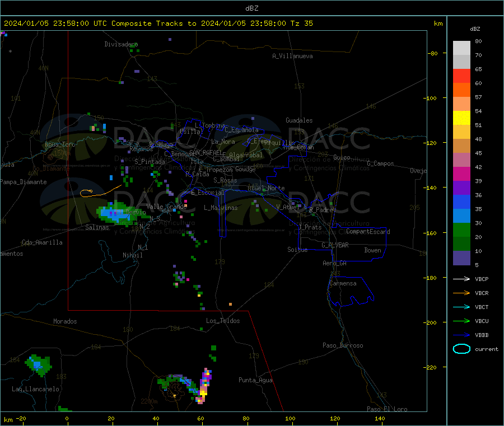Select the green 20–30 dBZ swatch

tap(461, 230)
